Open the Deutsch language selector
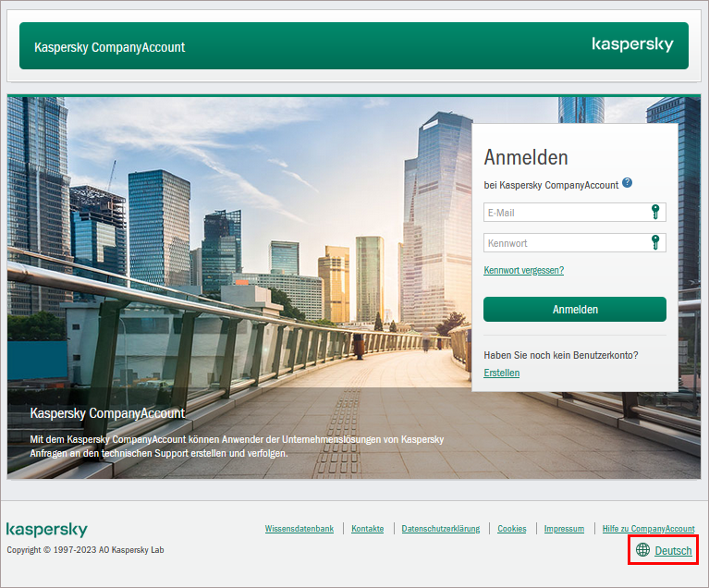The image size is (709, 588). (x=673, y=550)
